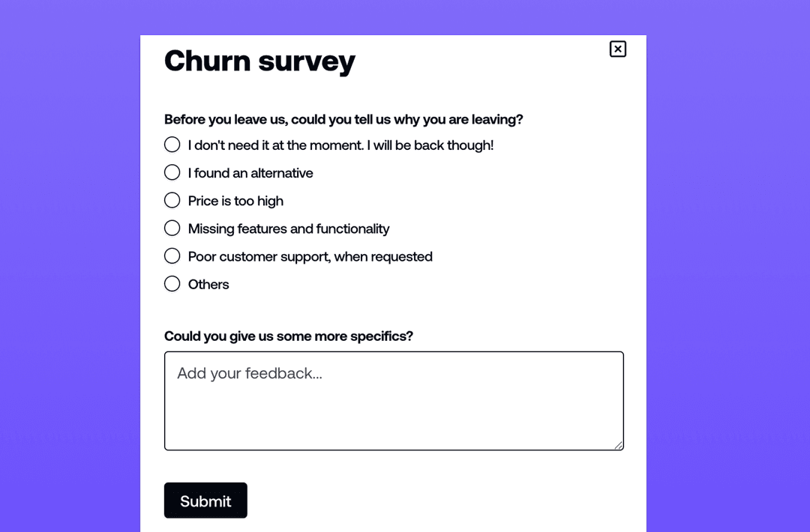Choose the "I found an alternative" radio circle
Screen dimensions: 810x532
coord(172,172)
